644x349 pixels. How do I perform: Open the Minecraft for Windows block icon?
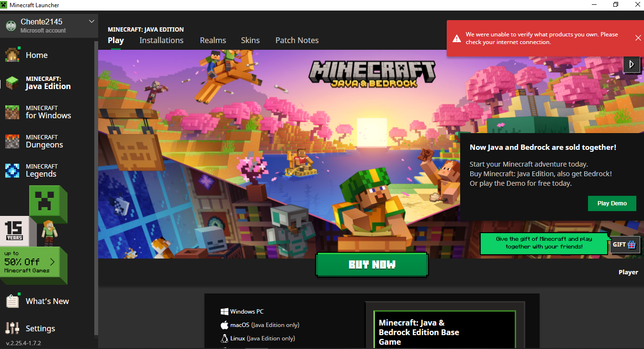12,112
